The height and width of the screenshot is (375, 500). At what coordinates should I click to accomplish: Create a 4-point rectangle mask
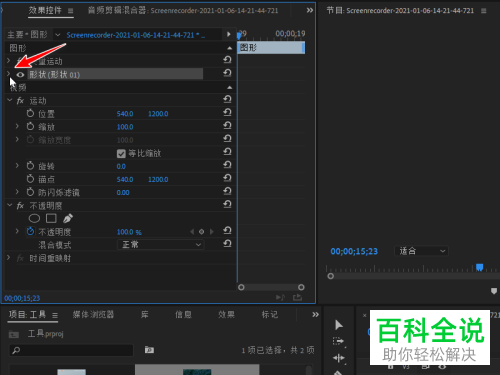(x=51, y=218)
